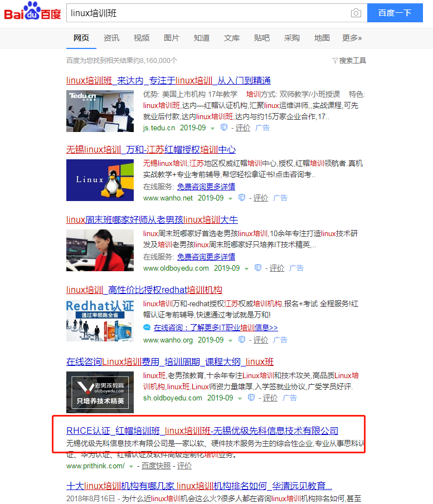Expand the dropdown arrow after www.wanho.org 2019-09
Image resolution: width=433 pixels, height=504 pixels.
click(231, 340)
